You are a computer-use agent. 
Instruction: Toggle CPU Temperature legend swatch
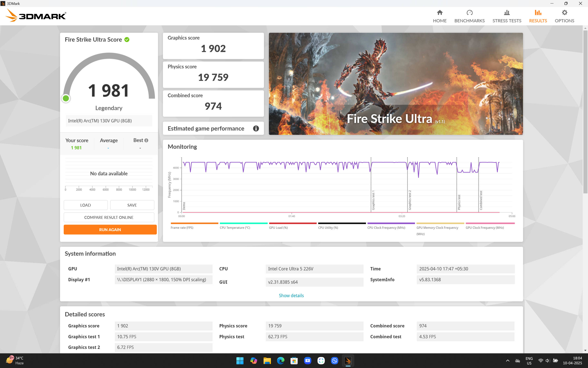[x=243, y=223]
